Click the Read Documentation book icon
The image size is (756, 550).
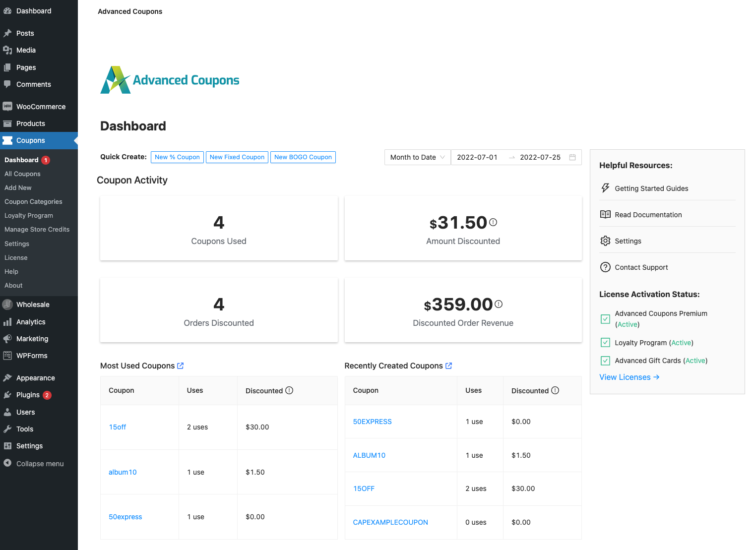[605, 214]
